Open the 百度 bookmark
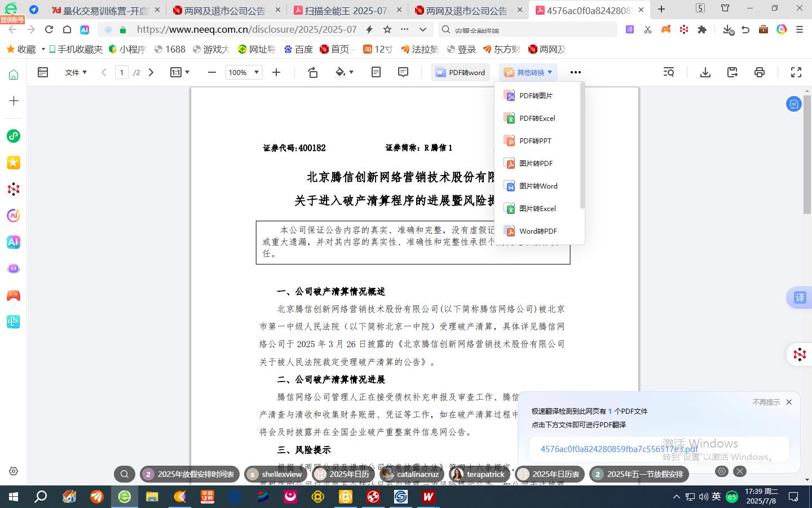The width and height of the screenshot is (812, 508). [299, 50]
